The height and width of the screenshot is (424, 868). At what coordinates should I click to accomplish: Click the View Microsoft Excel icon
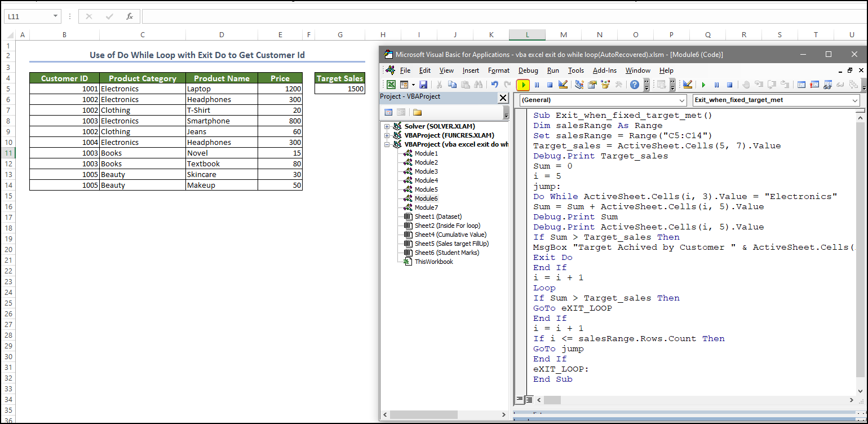[x=390, y=85]
